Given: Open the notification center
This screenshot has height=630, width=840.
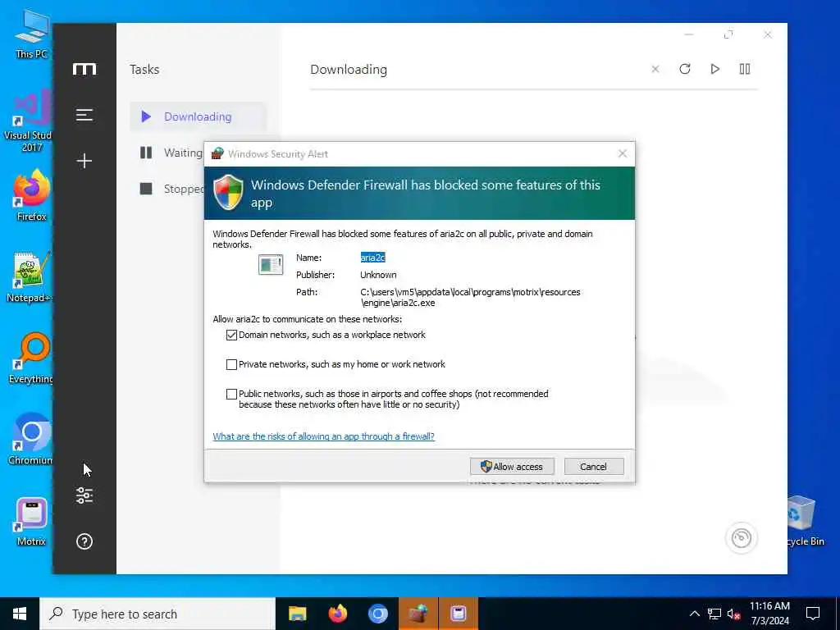Looking at the screenshot, I should 813,614.
